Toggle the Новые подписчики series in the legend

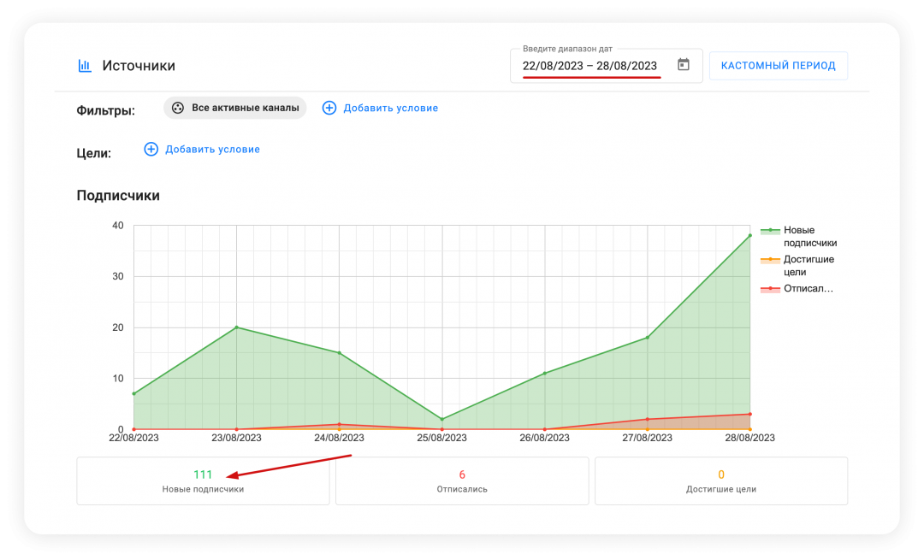coord(798,236)
